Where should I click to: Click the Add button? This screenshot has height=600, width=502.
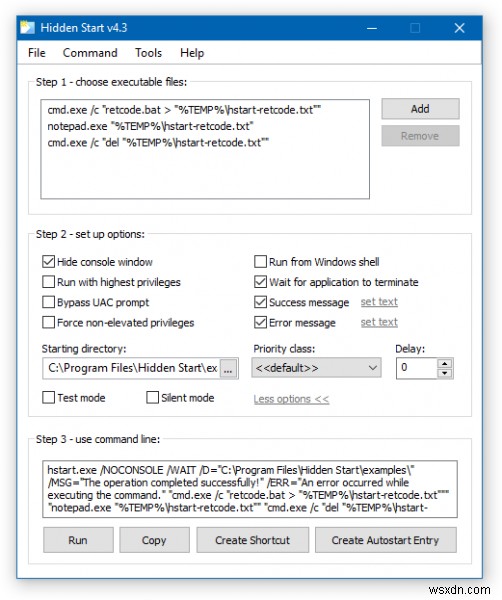point(420,109)
